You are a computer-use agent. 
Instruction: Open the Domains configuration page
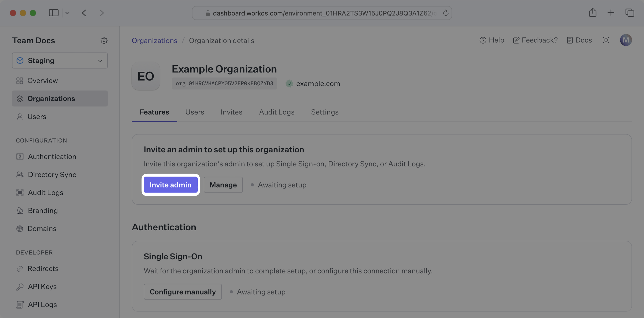(42, 228)
